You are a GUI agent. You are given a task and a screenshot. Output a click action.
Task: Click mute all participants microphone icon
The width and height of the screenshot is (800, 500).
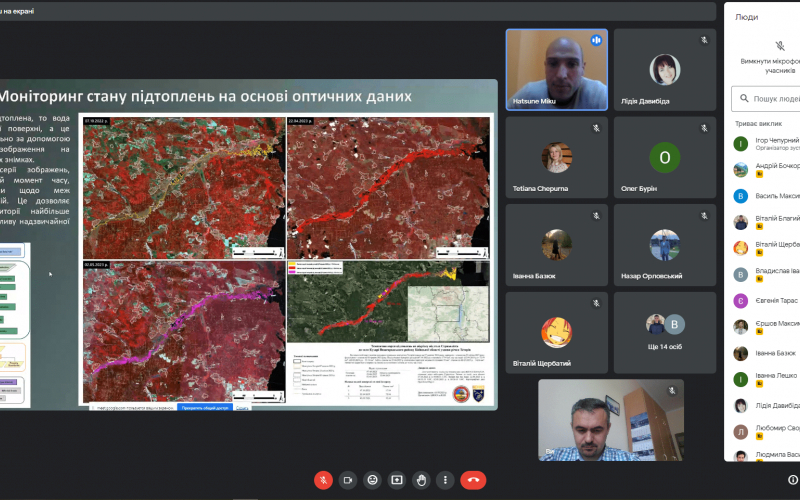pyautogui.click(x=780, y=46)
